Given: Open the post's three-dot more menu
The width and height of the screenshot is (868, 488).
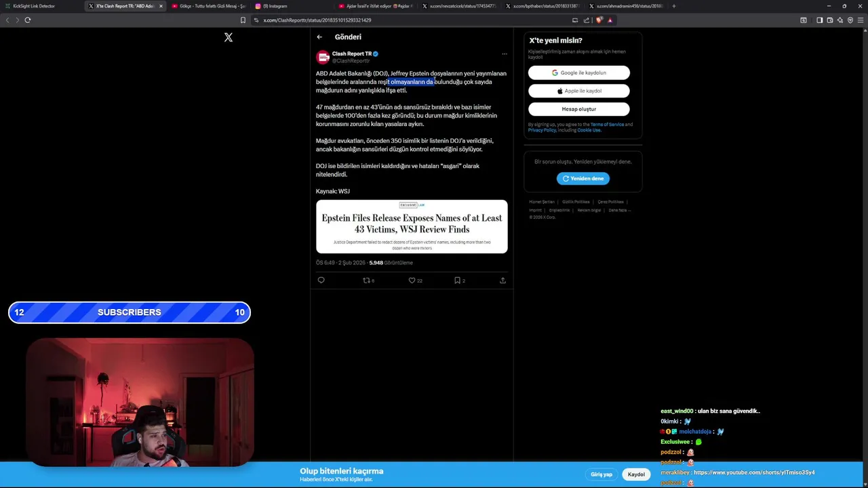Looking at the screenshot, I should coord(504,54).
